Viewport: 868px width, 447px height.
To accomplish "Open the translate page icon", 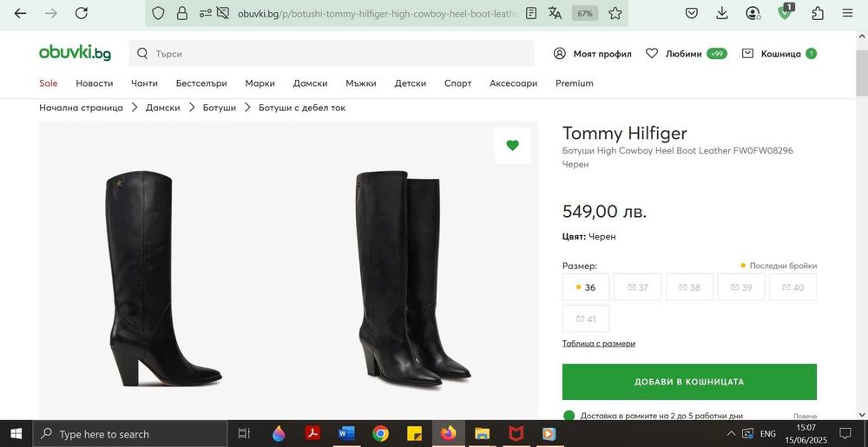I will click(x=555, y=13).
